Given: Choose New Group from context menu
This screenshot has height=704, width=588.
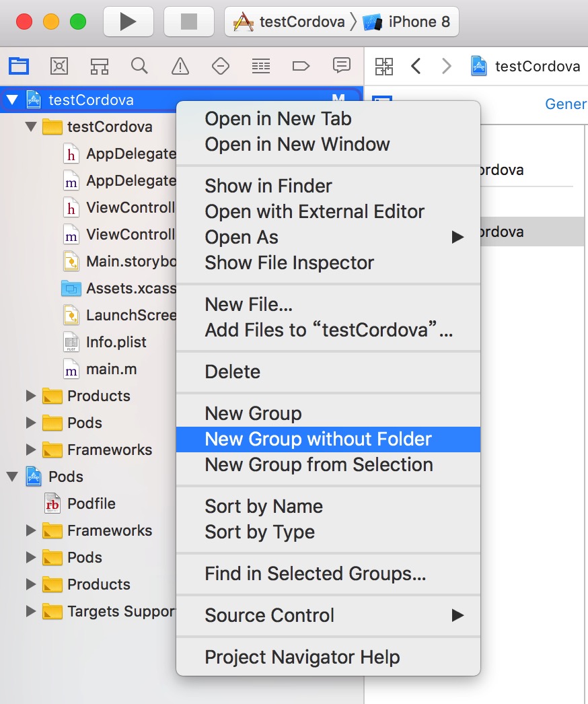Looking at the screenshot, I should (328, 413).
